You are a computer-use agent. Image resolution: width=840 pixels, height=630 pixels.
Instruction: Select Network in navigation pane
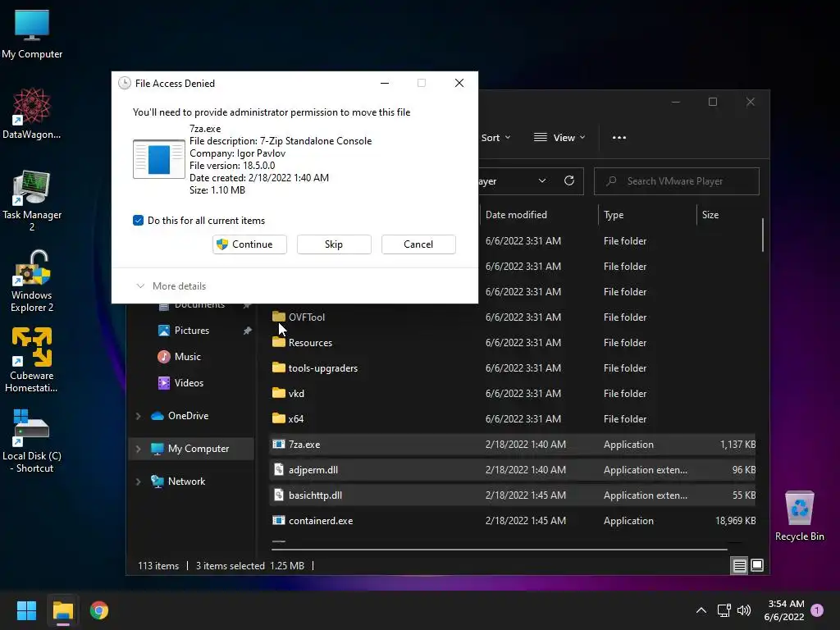pos(178,481)
